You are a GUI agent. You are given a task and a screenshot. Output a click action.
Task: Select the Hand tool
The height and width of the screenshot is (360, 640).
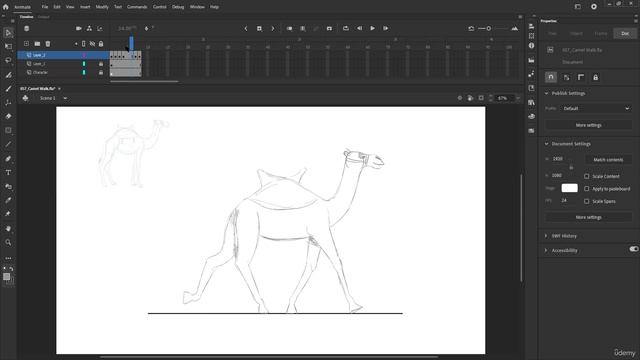click(8, 229)
